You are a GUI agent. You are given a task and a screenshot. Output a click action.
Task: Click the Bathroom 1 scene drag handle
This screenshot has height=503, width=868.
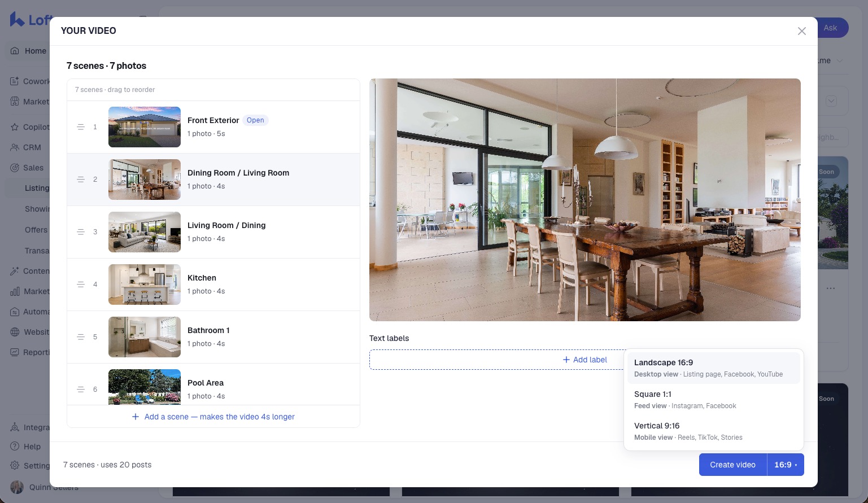click(x=81, y=337)
